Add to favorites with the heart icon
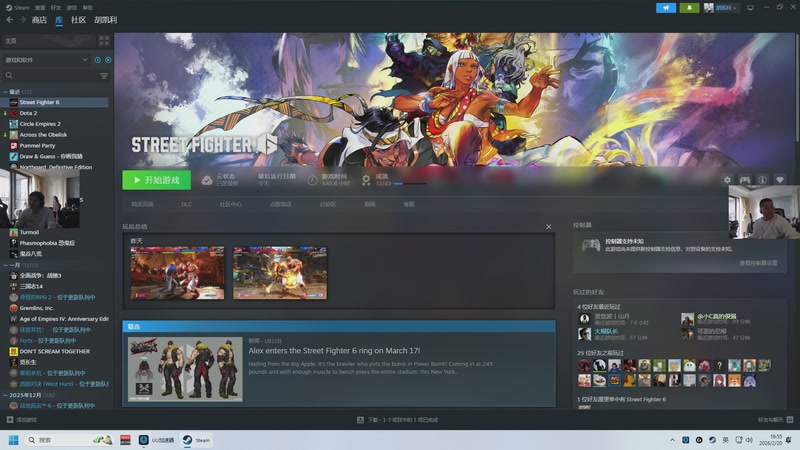800x450 pixels. [780, 180]
